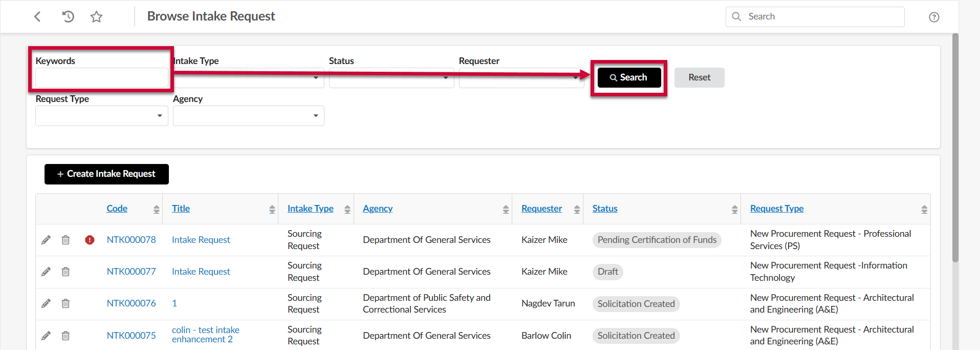
Task: Open the Status filter dropdown
Action: pos(391,78)
